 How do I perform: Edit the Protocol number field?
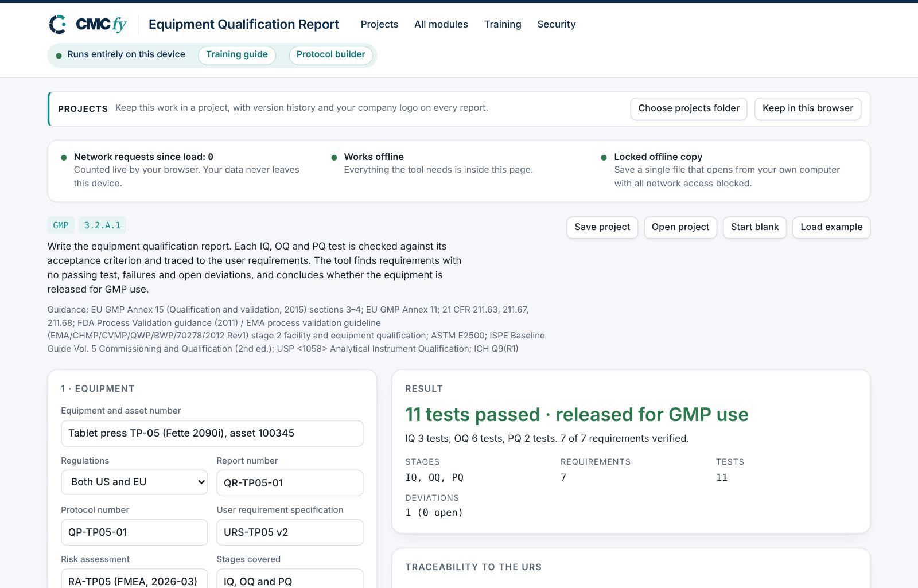[x=134, y=532]
